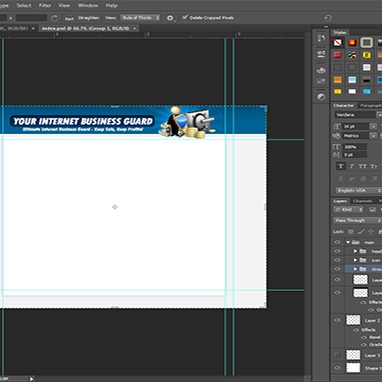Hide the head group via eye icon
The height and width of the screenshot is (382, 382).
(x=337, y=251)
